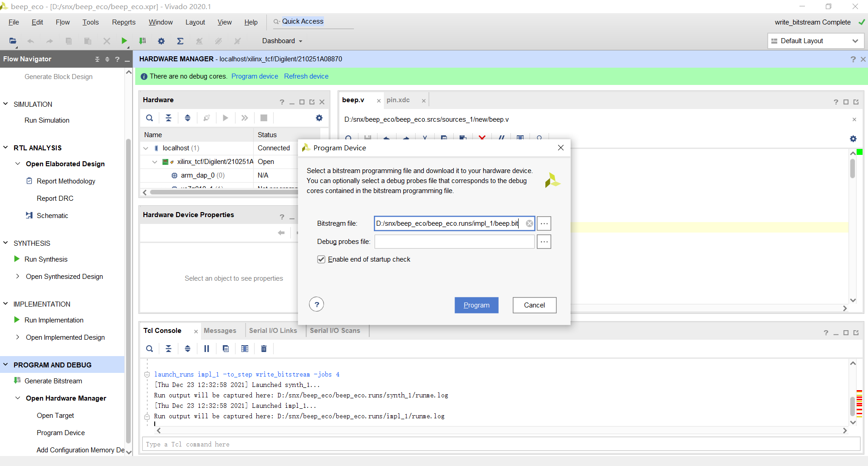
Task: Open the Flow menu
Action: pyautogui.click(x=63, y=22)
